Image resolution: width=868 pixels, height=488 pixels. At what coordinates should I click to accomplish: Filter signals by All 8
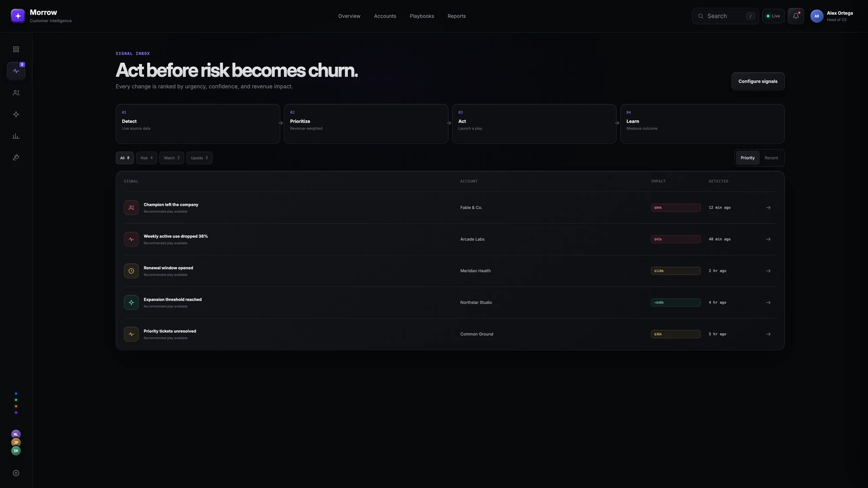[x=125, y=158]
